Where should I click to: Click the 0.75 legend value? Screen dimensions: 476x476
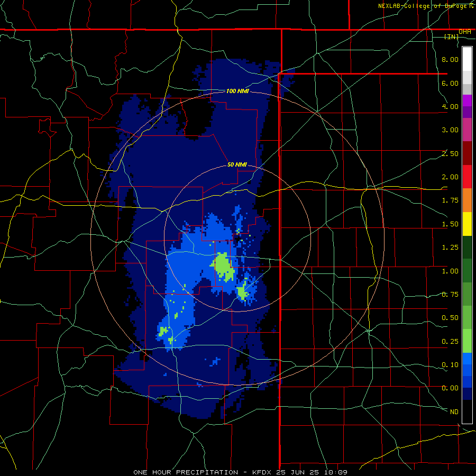[x=450, y=295]
